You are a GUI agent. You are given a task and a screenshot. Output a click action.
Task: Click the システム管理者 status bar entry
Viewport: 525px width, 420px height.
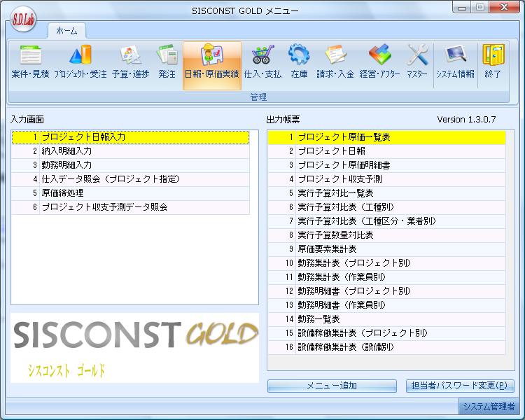coord(489,407)
